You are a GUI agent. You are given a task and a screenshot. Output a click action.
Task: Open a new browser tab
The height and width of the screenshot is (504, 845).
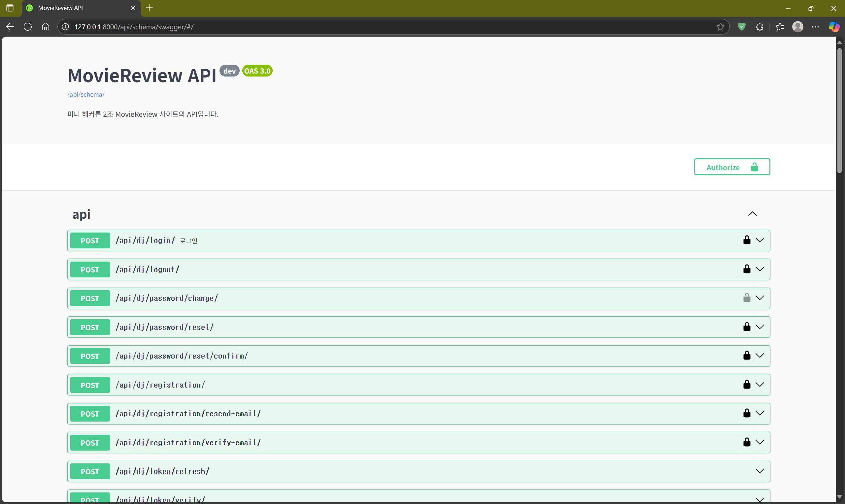pos(149,8)
